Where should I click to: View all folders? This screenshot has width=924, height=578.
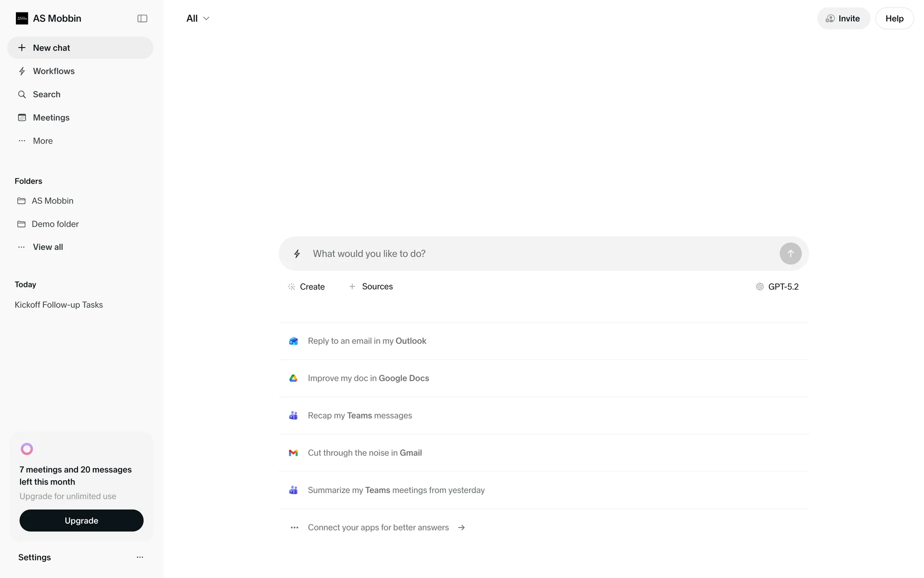(48, 247)
